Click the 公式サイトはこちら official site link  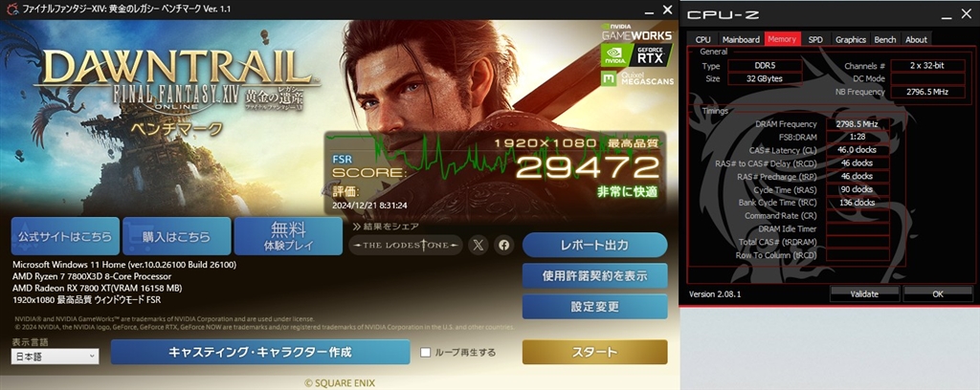(x=65, y=236)
